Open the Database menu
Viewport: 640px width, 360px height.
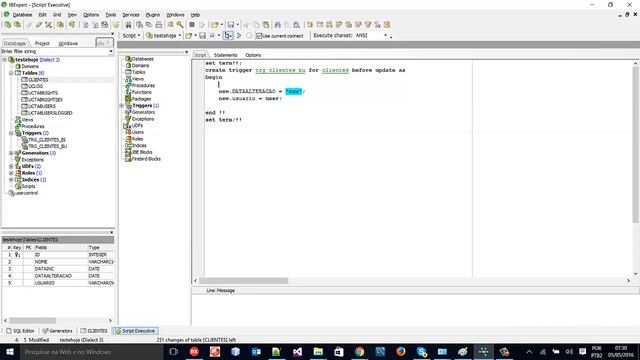(22, 15)
